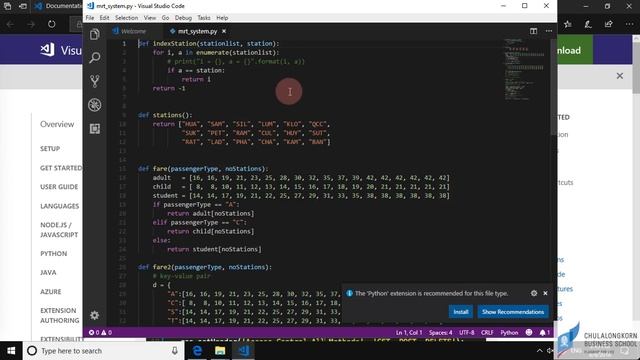
Task: Close the mrt_system.py editor tab
Action: (x=224, y=31)
